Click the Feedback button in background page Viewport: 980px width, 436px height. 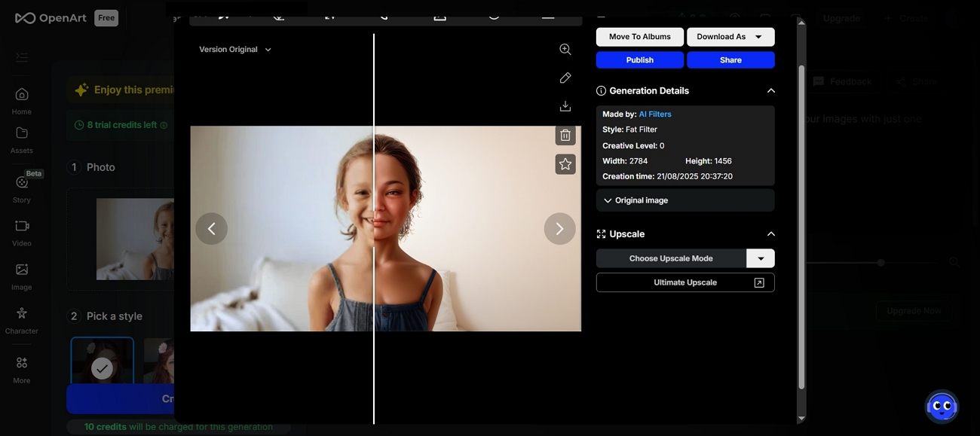[x=843, y=81]
